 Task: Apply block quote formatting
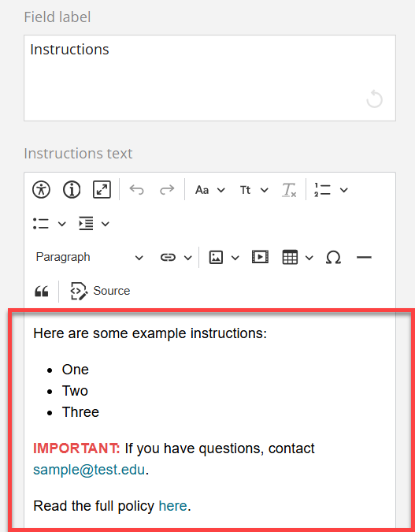(42, 291)
